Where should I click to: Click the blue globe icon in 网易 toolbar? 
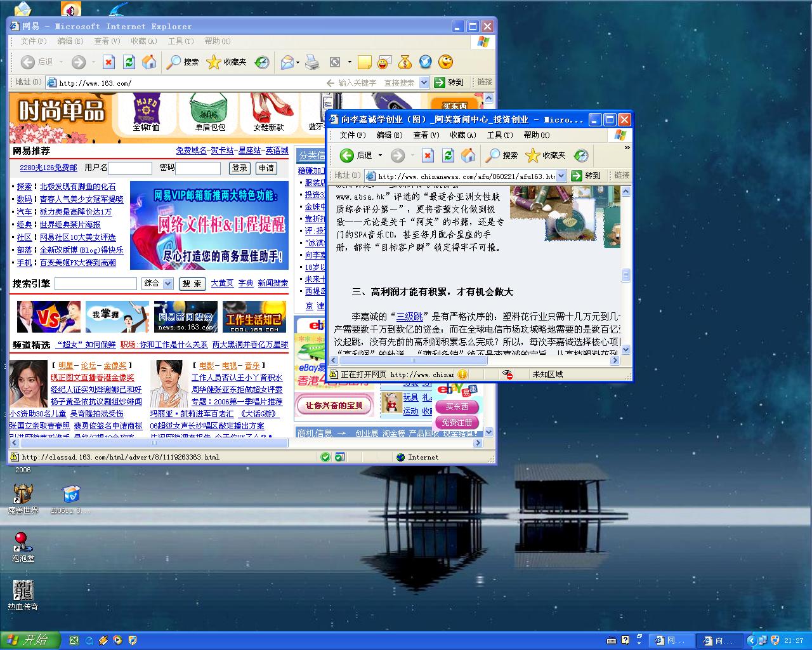click(x=425, y=62)
